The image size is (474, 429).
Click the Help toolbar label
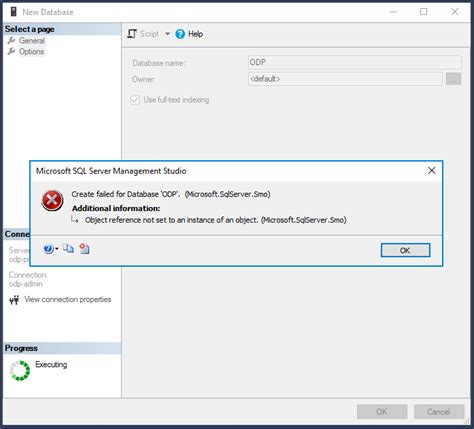(195, 34)
